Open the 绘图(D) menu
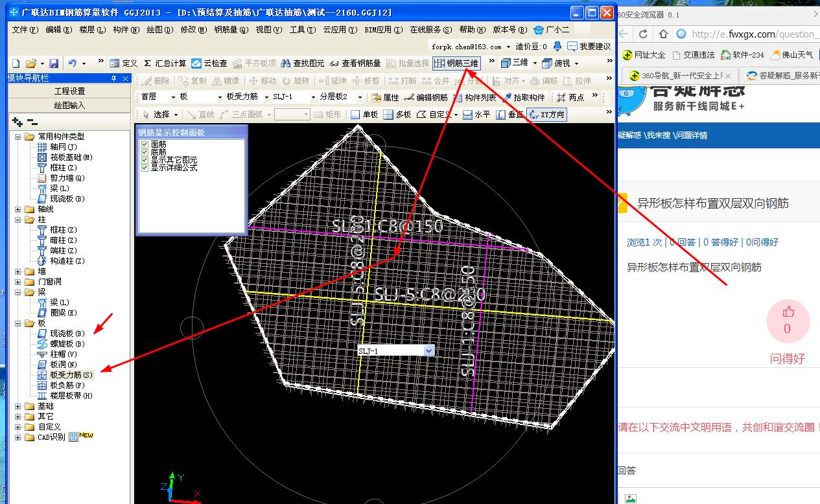Screen dimensions: 820x504 click(x=160, y=29)
